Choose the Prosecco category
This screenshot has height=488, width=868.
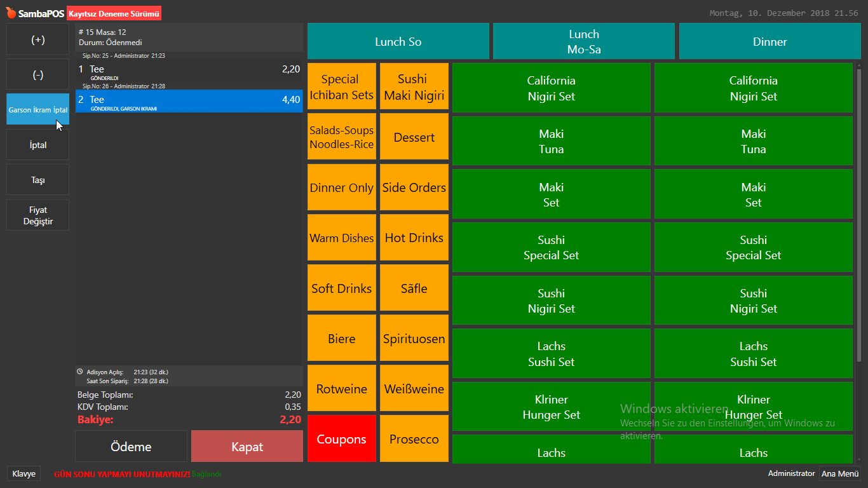coord(414,439)
